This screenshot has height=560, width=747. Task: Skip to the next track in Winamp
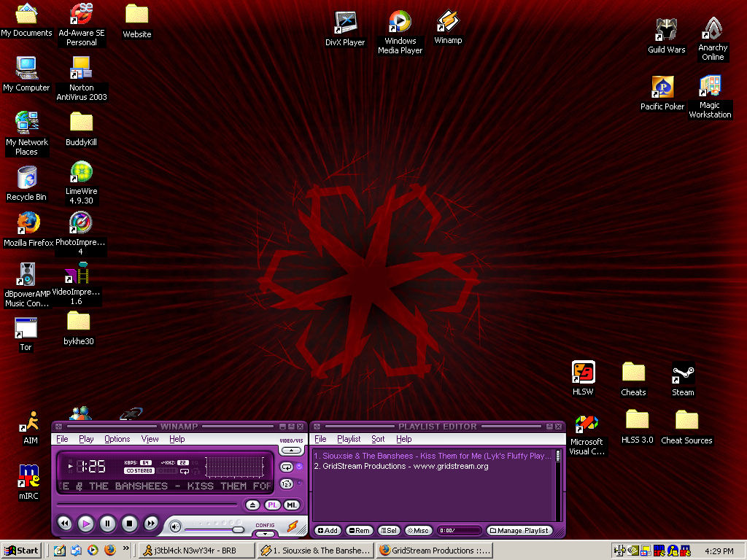point(151,523)
